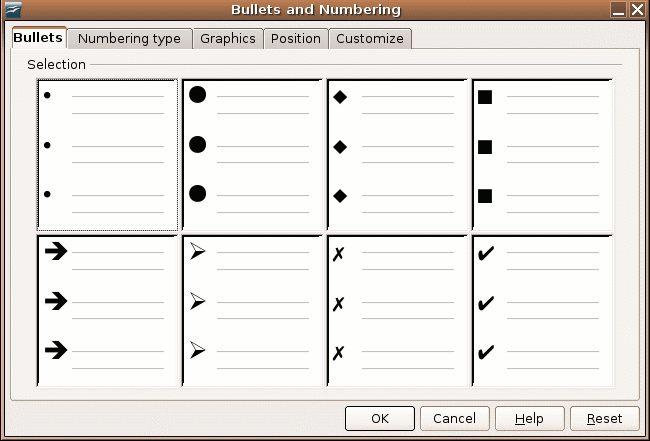The image size is (650, 441).
Task: Switch to the Numbering type tab
Action: 129,39
